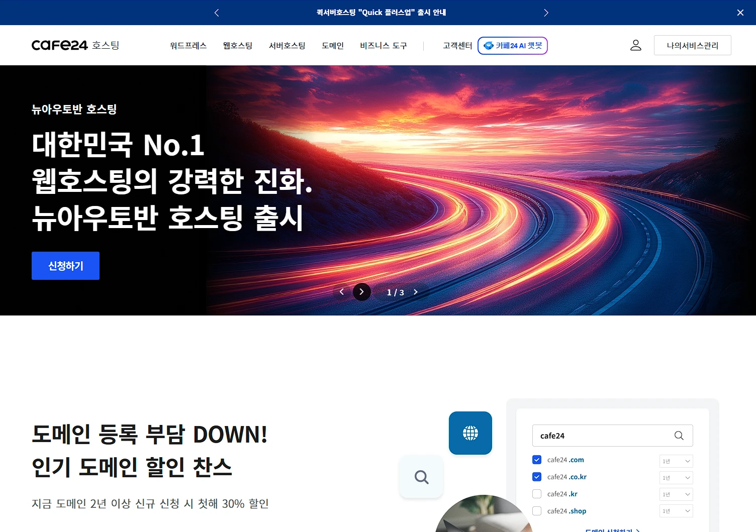The image size is (756, 532).
Task: Uncheck the cafe24 .com checkbox
Action: coord(537,460)
